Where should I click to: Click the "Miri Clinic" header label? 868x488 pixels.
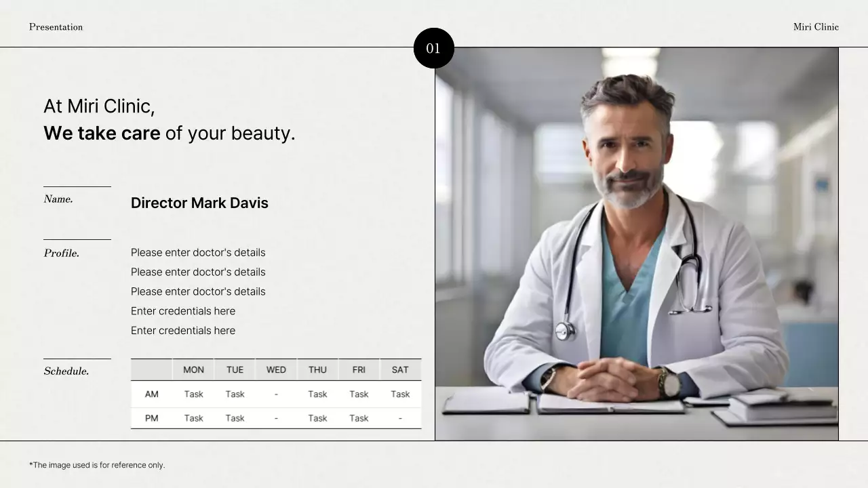coord(816,27)
